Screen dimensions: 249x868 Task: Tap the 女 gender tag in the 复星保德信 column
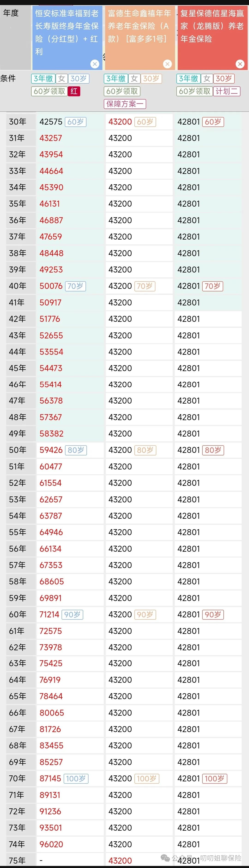point(207,79)
